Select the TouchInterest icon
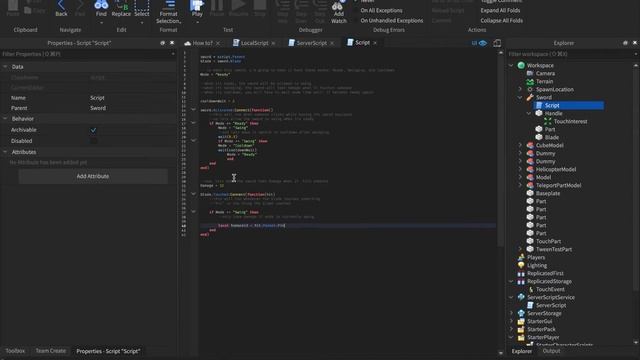The width and height of the screenshot is (640, 360). click(548, 121)
